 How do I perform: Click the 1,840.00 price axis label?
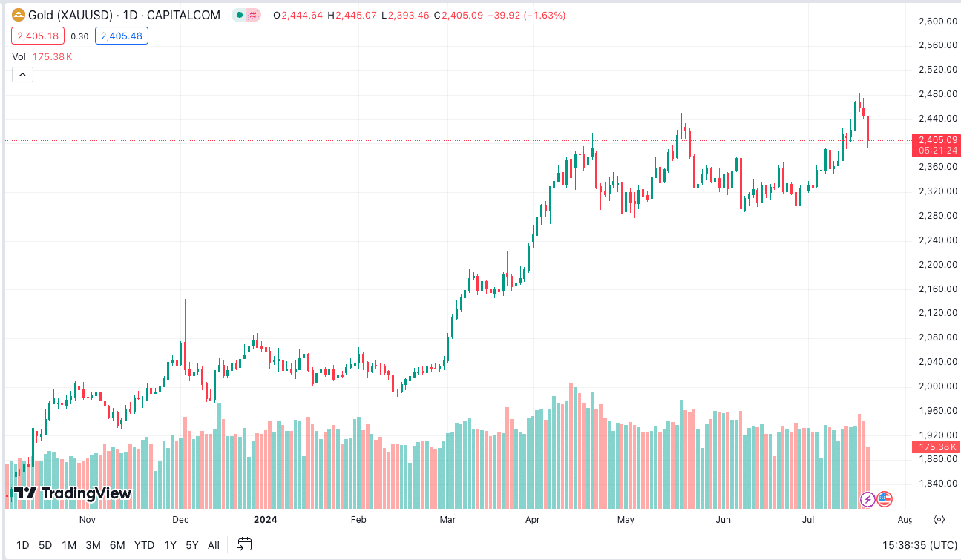click(937, 484)
